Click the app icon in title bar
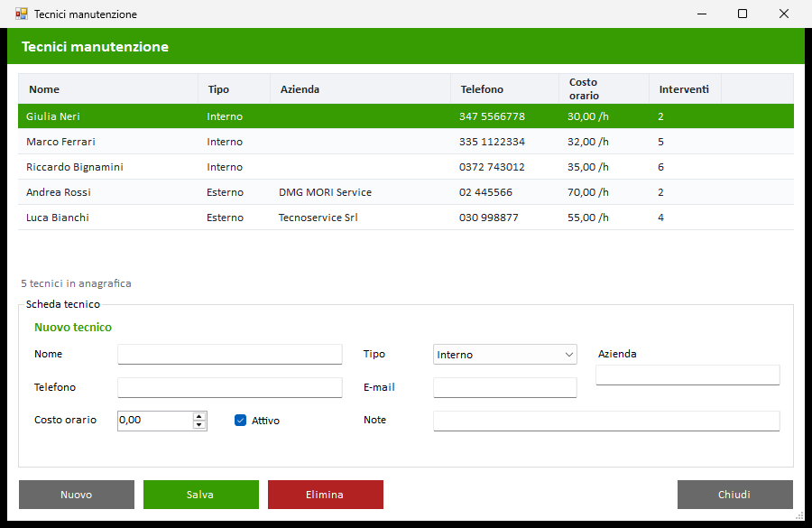The width and height of the screenshot is (812, 528). click(22, 14)
